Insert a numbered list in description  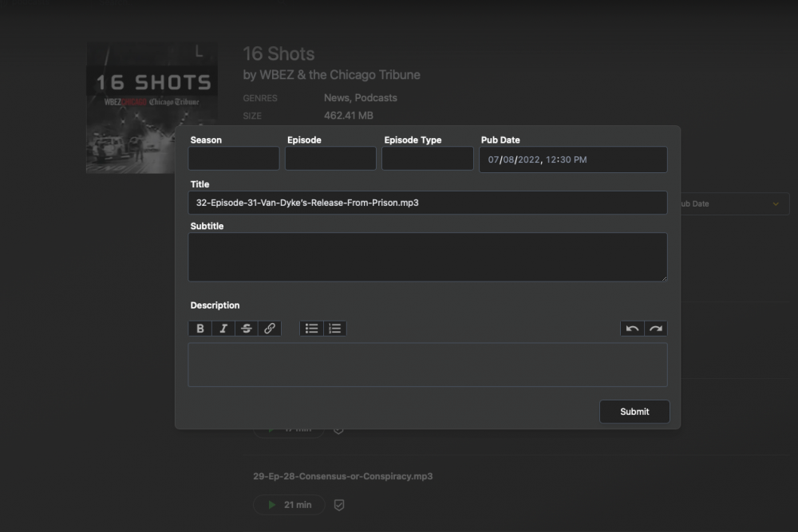point(335,329)
